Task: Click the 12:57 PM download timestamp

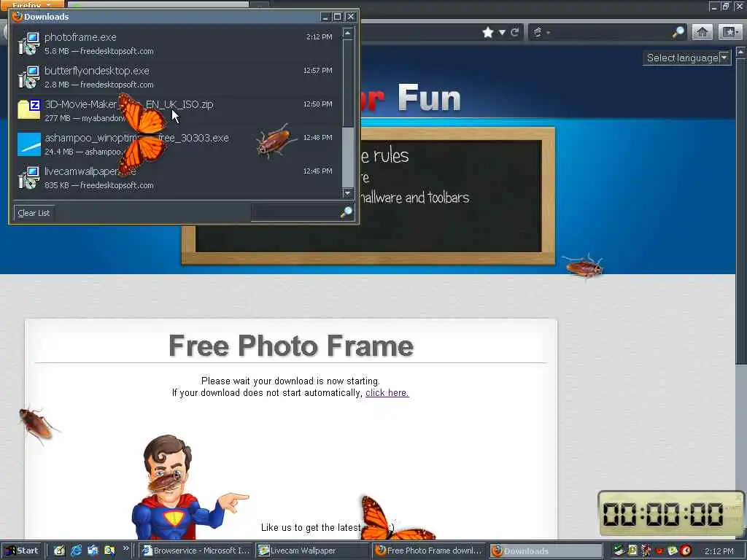Action: coord(318,71)
